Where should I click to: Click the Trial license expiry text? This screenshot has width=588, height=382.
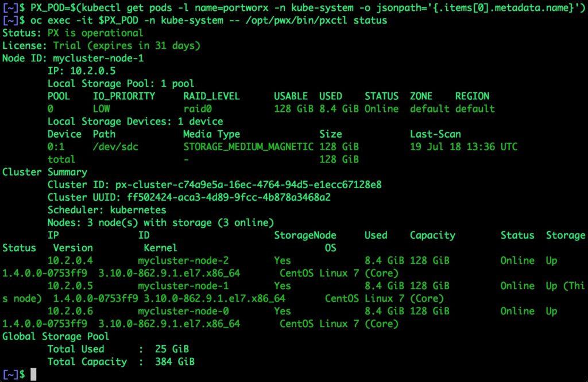pos(127,46)
